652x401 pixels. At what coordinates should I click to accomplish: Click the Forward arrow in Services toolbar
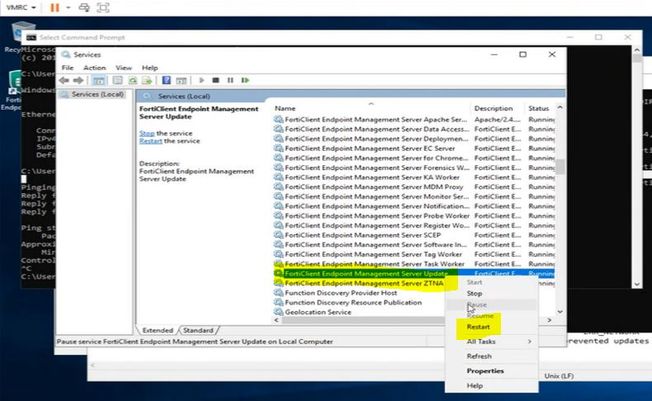tap(78, 80)
